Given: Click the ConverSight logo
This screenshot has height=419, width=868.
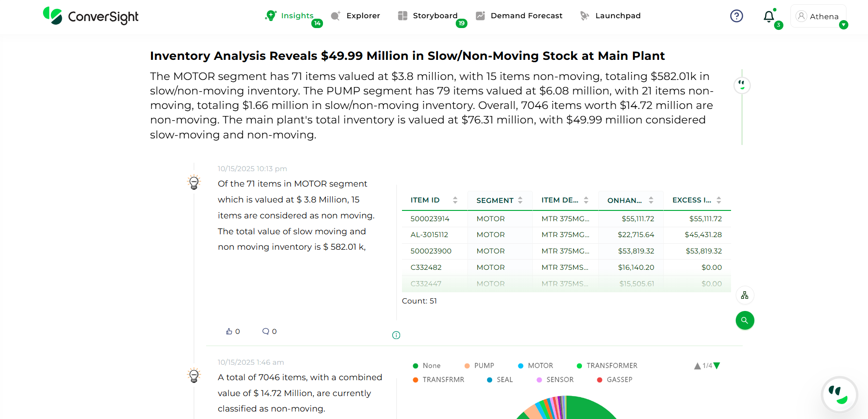Looking at the screenshot, I should coord(91,16).
